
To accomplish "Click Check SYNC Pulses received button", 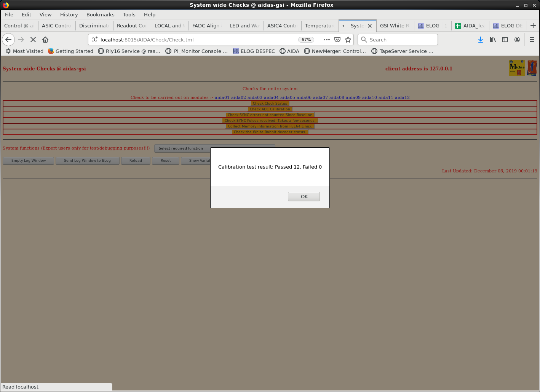I will (x=270, y=121).
